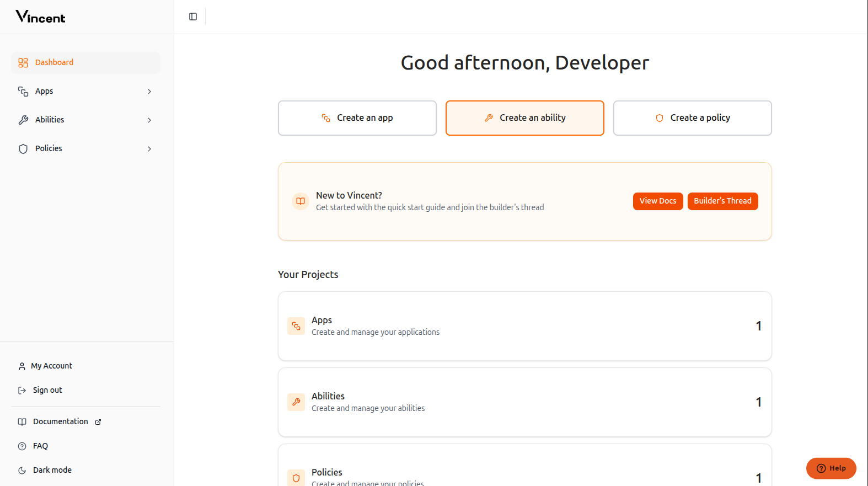Viewport: 868px width, 486px height.
Task: Open the Dashboard menu item
Action: [x=85, y=63]
